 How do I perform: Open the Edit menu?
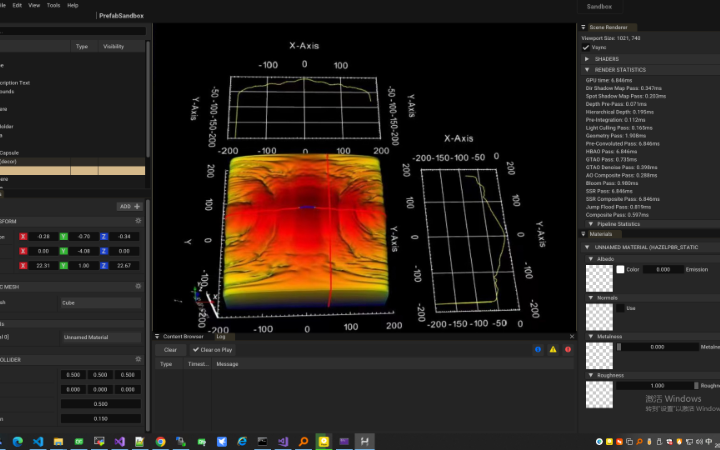pos(17,5)
